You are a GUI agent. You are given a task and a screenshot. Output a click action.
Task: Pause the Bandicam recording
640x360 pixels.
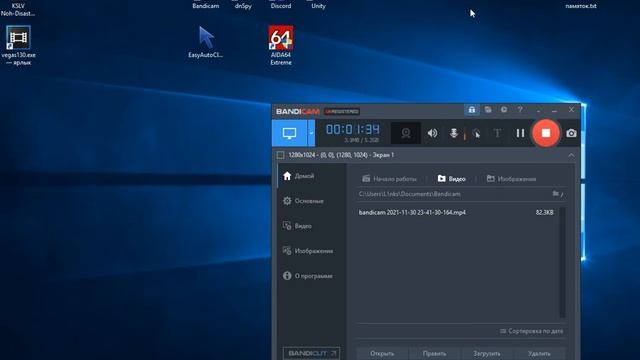click(x=520, y=133)
